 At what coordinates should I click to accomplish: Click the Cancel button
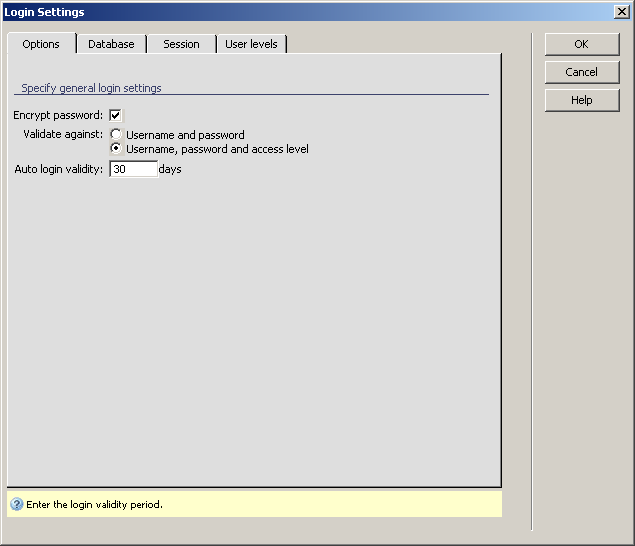581,72
